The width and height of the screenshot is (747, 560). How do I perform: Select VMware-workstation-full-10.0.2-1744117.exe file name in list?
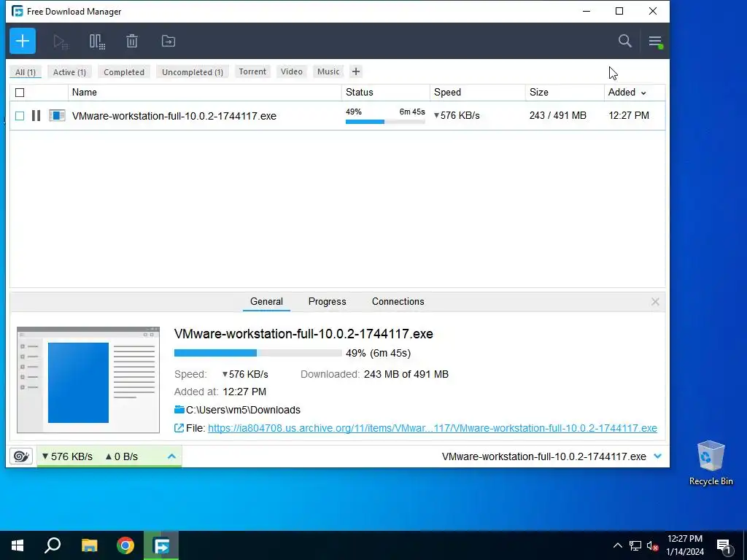pyautogui.click(x=174, y=116)
